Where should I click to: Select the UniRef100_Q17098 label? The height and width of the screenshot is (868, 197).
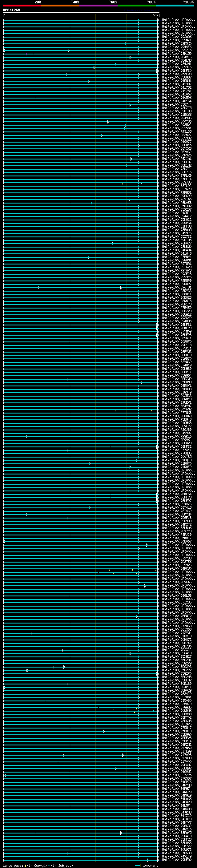[176, 755]
